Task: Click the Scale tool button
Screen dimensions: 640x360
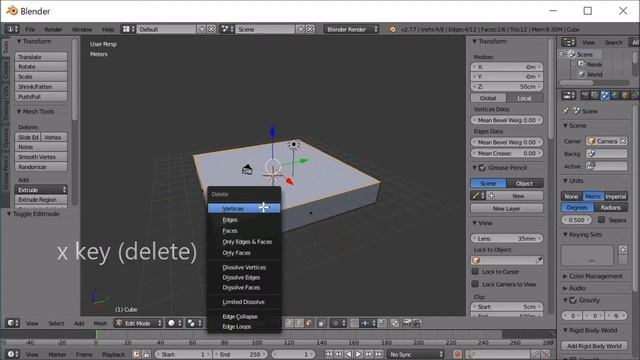Action: (41, 77)
